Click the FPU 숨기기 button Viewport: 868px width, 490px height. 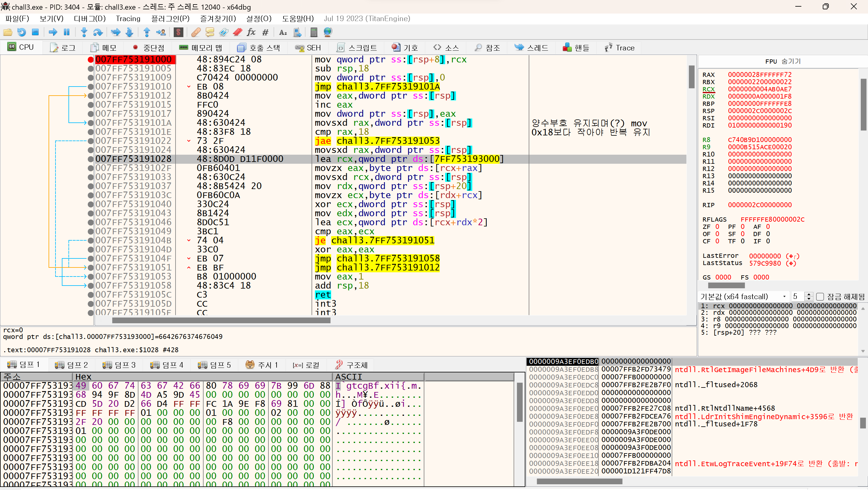pos(782,61)
